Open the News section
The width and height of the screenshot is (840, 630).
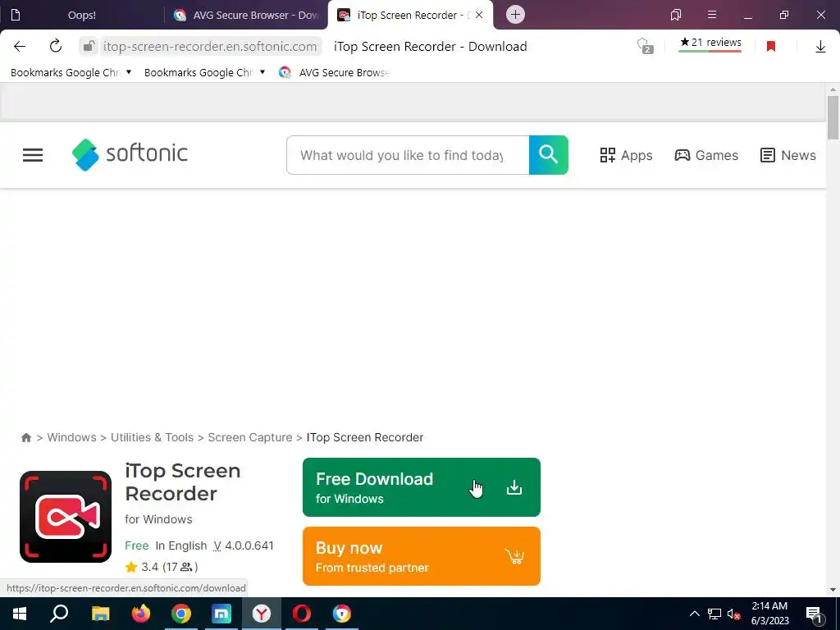click(x=788, y=155)
